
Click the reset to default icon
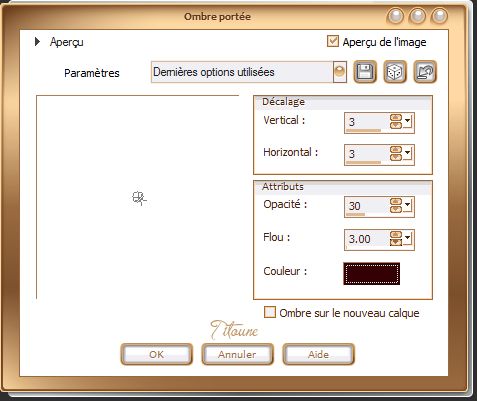[425, 72]
